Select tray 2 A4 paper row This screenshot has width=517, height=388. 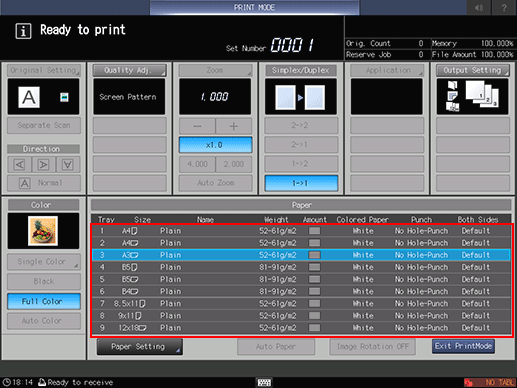(x=301, y=243)
